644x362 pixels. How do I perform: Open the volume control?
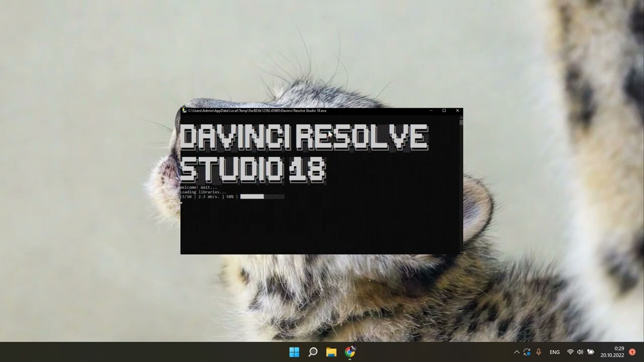(580, 352)
